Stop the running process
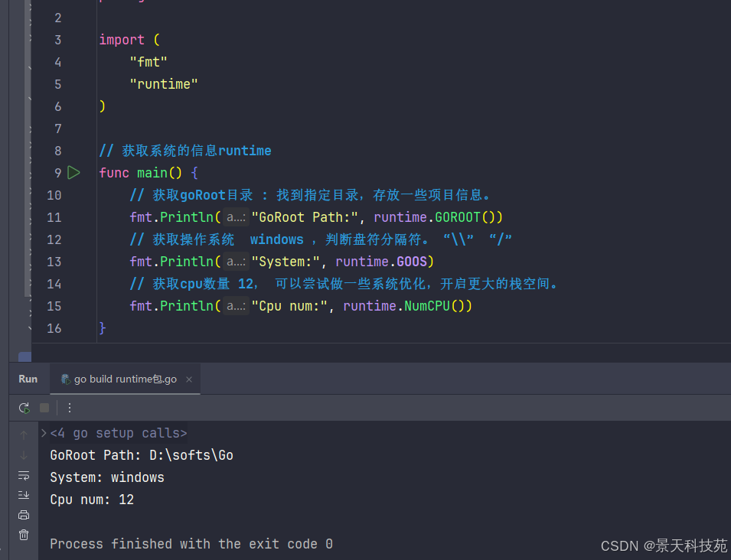Image resolution: width=731 pixels, height=560 pixels. pos(44,408)
